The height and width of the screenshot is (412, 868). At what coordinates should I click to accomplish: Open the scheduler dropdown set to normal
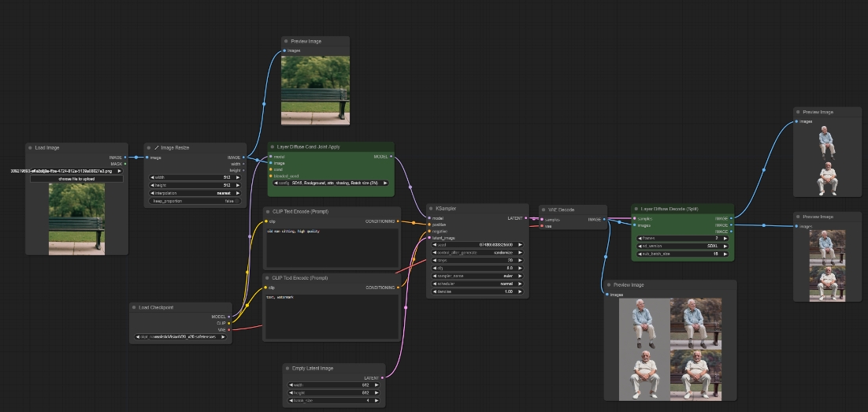(477, 284)
